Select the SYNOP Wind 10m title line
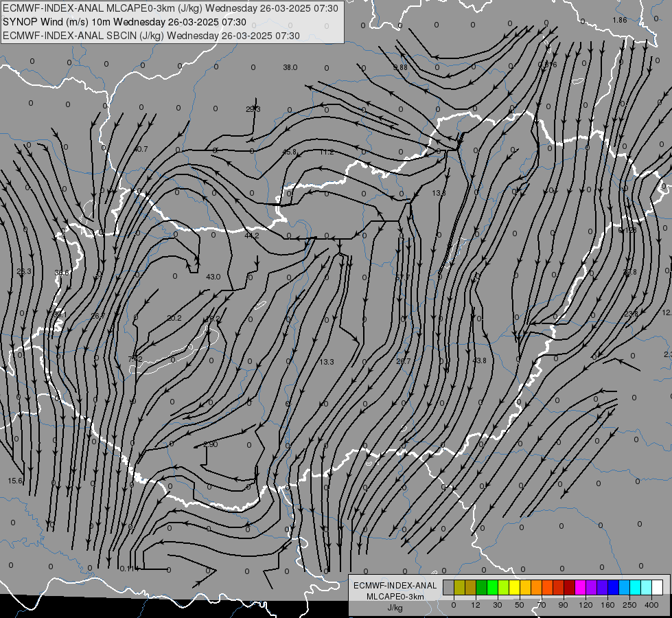The height and width of the screenshot is (618, 672). pos(124,22)
